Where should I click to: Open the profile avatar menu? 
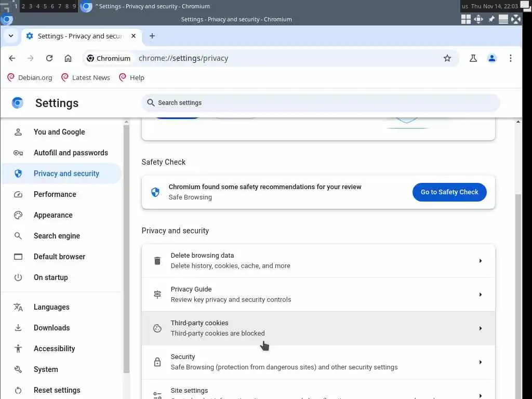coord(491,58)
